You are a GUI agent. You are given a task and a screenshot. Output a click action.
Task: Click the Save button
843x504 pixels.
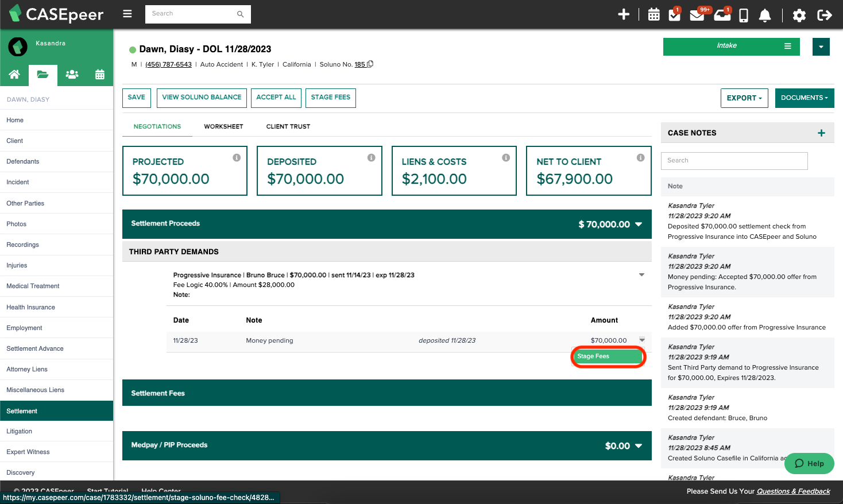point(137,98)
